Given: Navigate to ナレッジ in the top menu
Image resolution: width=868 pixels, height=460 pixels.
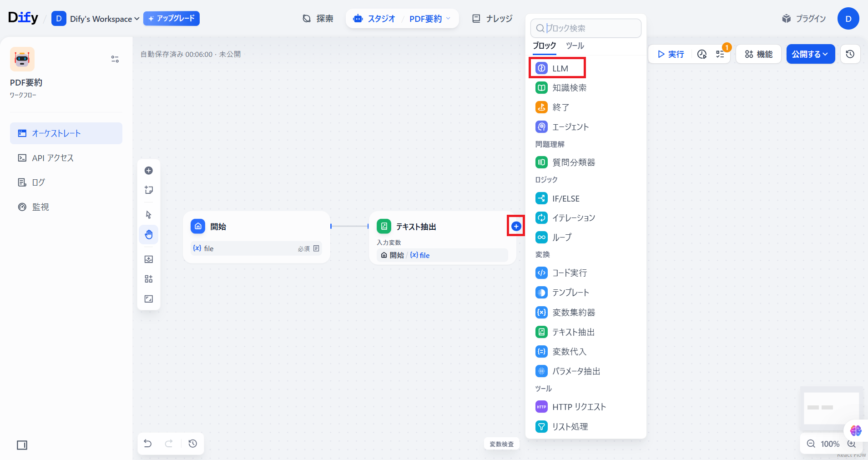Looking at the screenshot, I should pyautogui.click(x=492, y=19).
